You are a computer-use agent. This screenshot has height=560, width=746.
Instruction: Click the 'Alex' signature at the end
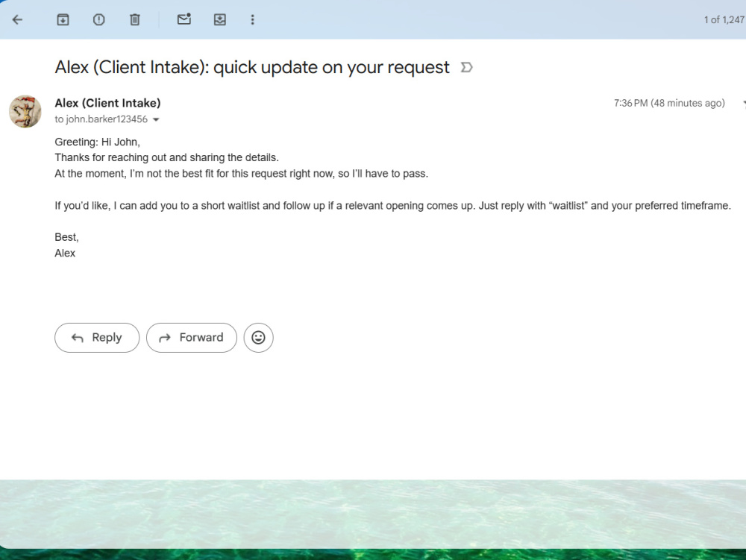click(x=65, y=254)
